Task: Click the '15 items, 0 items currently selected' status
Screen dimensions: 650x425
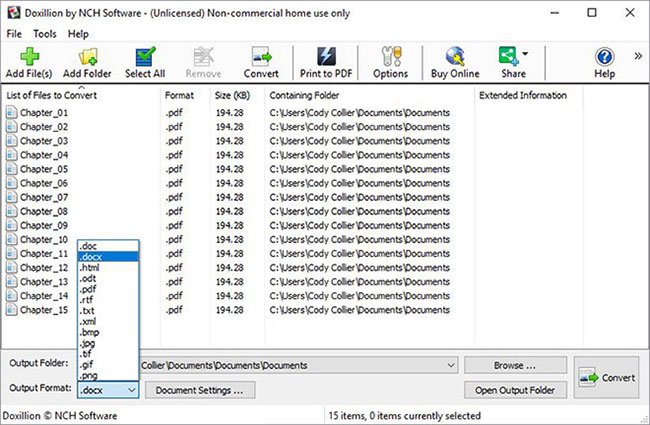Action: coord(405,415)
